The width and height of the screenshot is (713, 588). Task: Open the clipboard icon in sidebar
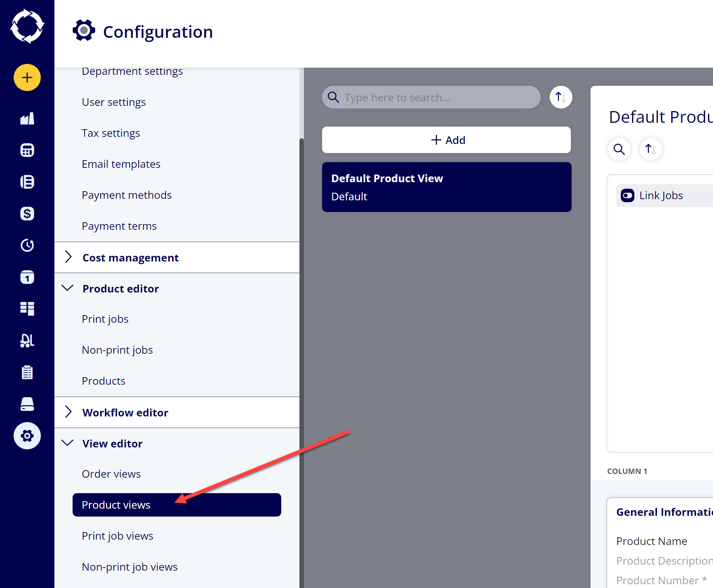point(27,372)
